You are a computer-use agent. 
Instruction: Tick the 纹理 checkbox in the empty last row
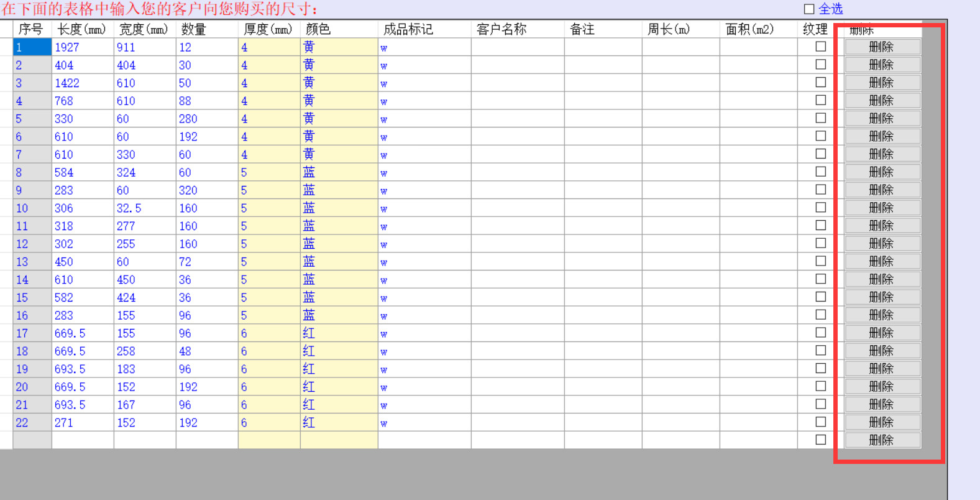coord(821,440)
